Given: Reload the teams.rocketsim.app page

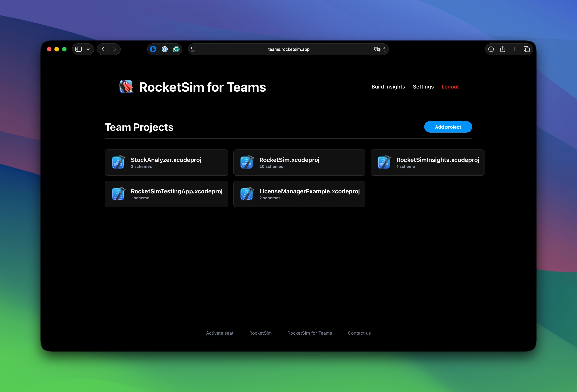Looking at the screenshot, I should tap(384, 49).
